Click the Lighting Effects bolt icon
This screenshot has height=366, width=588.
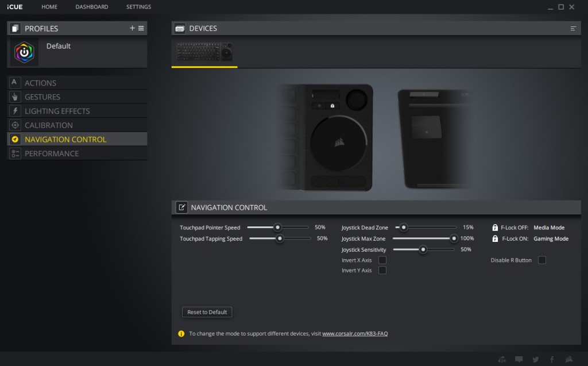point(14,111)
